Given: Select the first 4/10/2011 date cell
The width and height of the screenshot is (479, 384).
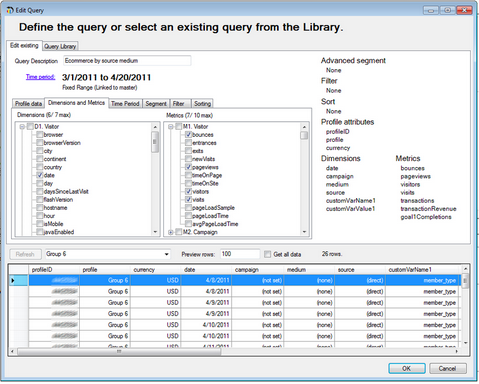Looking at the screenshot, I should 206,325.
